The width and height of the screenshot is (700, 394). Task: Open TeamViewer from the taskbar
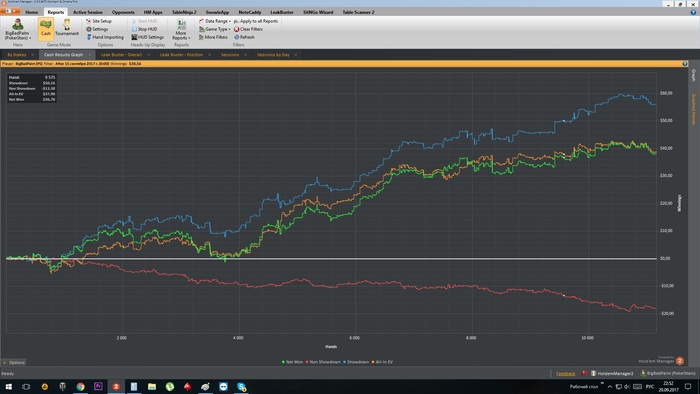(223, 386)
